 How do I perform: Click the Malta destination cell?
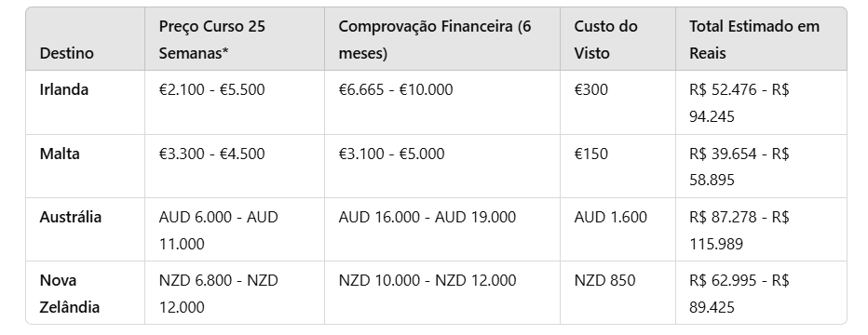60,154
